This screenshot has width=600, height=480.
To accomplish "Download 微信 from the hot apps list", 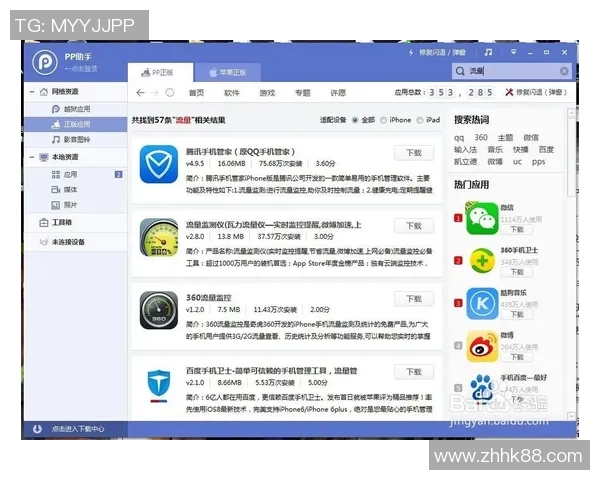I will (x=517, y=230).
